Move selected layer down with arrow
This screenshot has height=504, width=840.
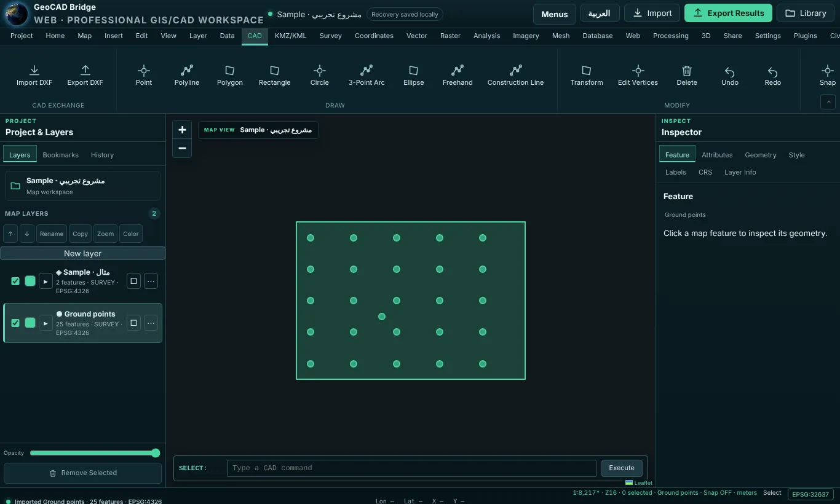[x=27, y=234]
